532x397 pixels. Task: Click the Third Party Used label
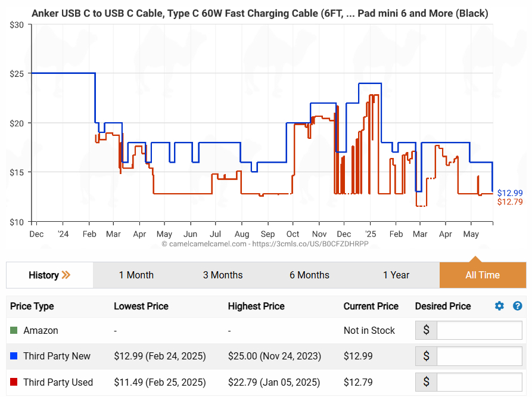58,382
